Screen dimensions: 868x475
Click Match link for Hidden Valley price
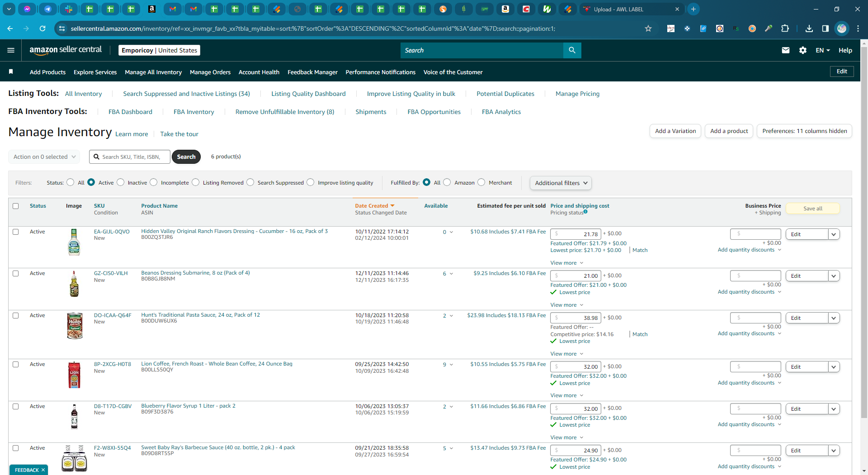point(640,250)
